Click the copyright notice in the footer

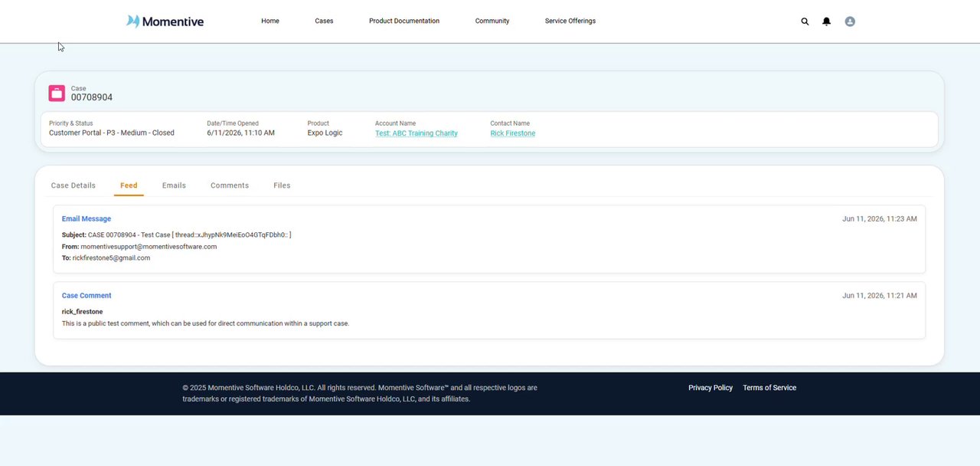[x=360, y=393]
